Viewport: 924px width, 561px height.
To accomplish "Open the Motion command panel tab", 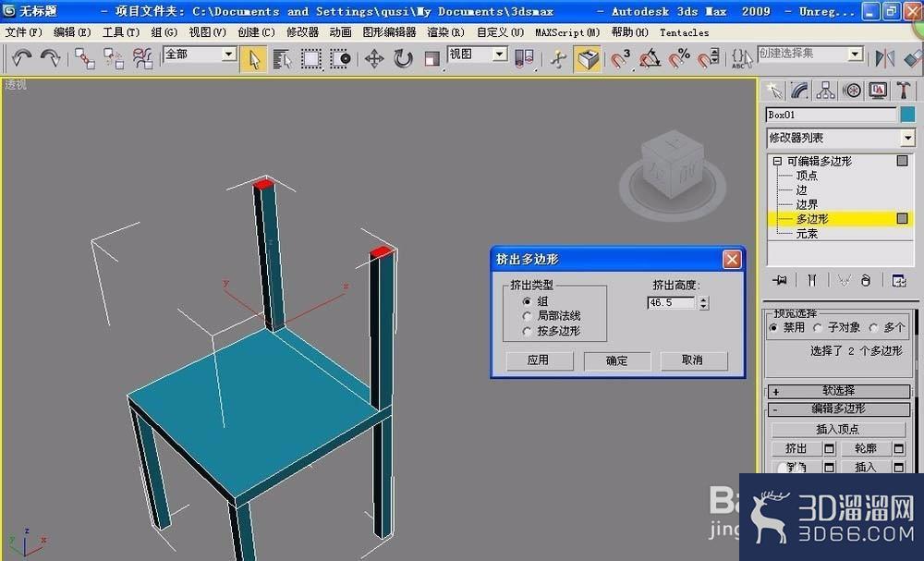I will (x=852, y=91).
